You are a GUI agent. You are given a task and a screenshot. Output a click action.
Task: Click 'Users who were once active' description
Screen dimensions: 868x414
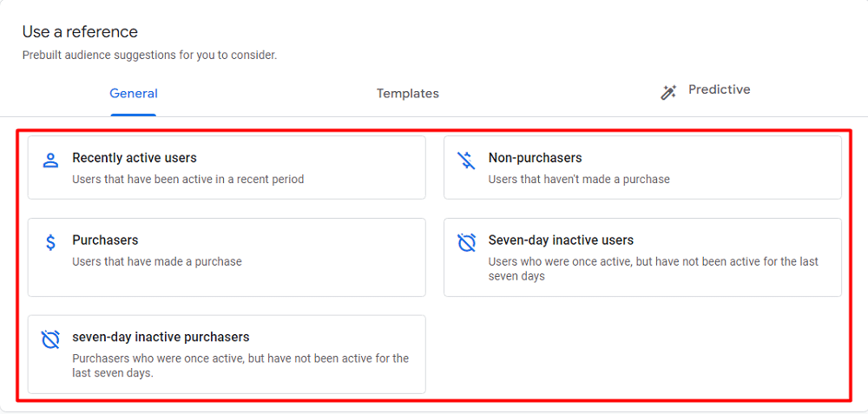(x=654, y=268)
